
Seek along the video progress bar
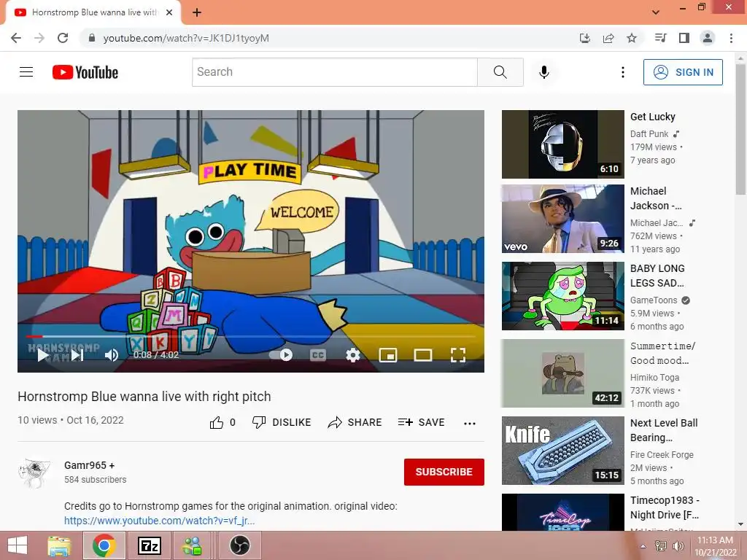click(x=251, y=336)
